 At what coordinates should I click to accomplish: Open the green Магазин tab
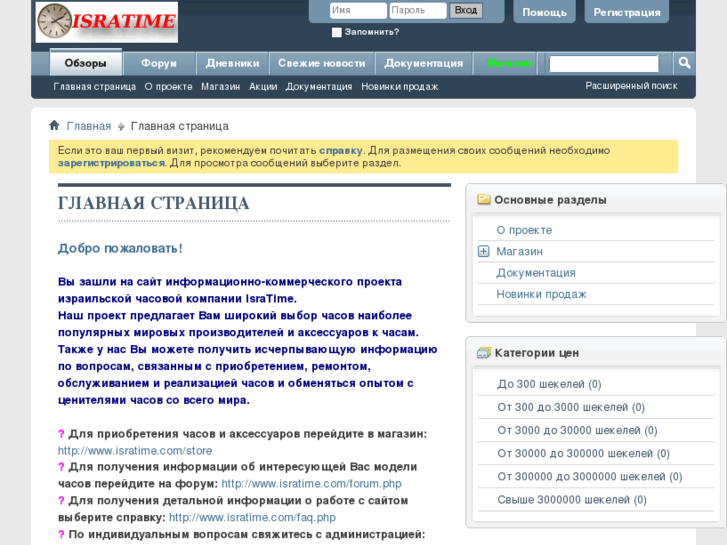pyautogui.click(x=509, y=64)
